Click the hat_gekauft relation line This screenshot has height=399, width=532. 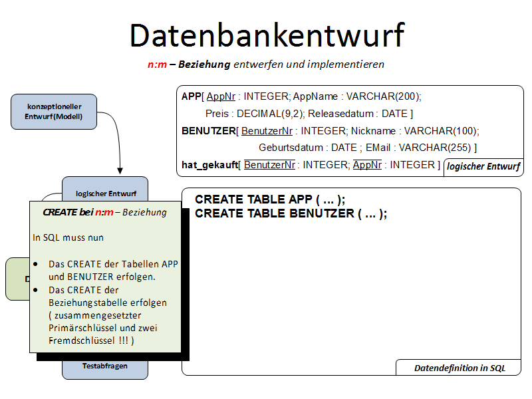coord(311,165)
